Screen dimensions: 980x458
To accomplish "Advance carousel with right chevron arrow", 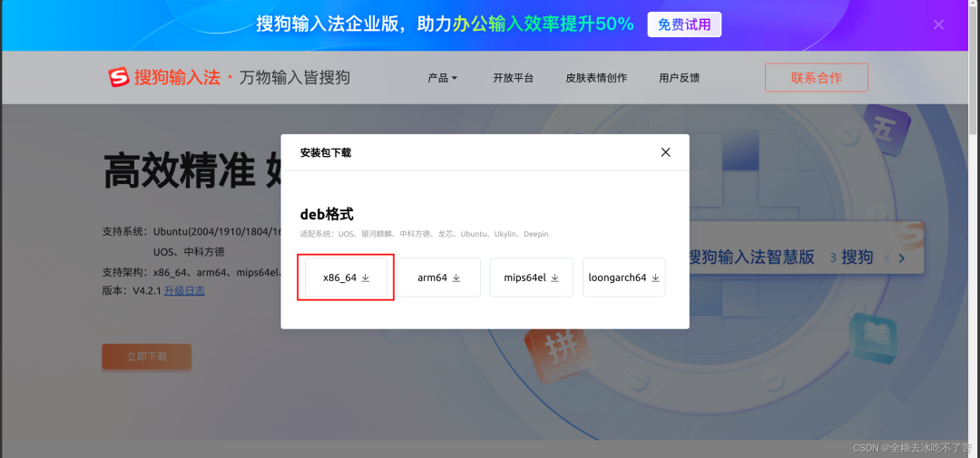I will click(x=901, y=258).
